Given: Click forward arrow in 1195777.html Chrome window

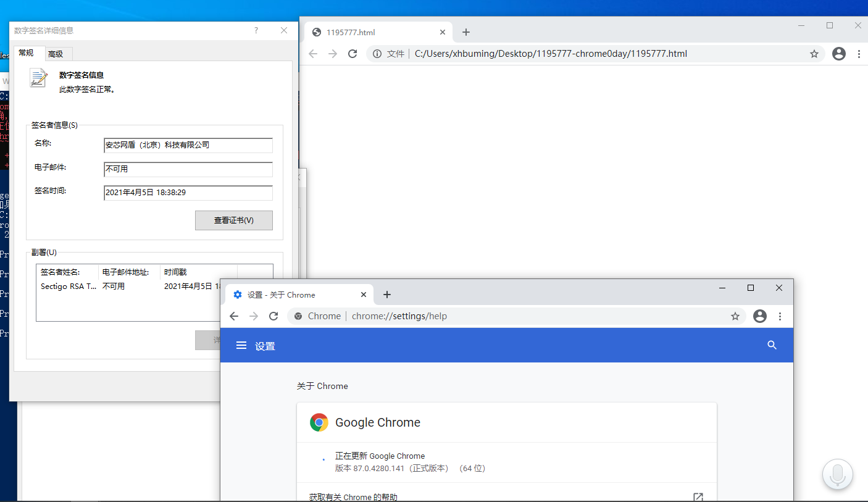Looking at the screenshot, I should 333,54.
